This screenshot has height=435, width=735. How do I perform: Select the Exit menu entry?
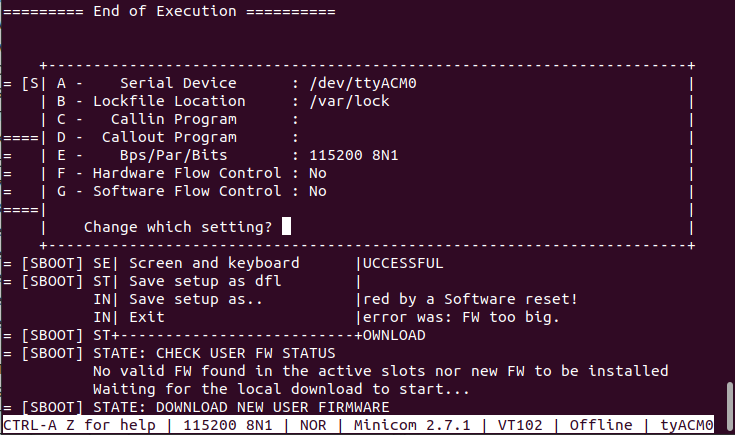[147, 317]
